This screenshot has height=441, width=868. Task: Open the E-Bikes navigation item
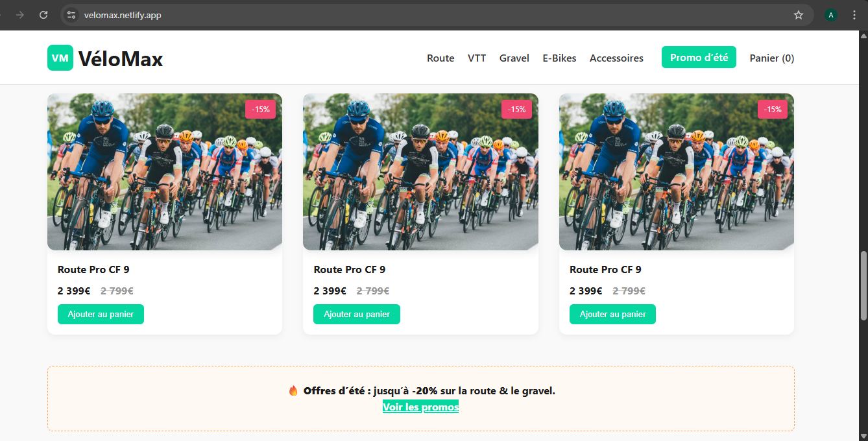[x=559, y=58]
